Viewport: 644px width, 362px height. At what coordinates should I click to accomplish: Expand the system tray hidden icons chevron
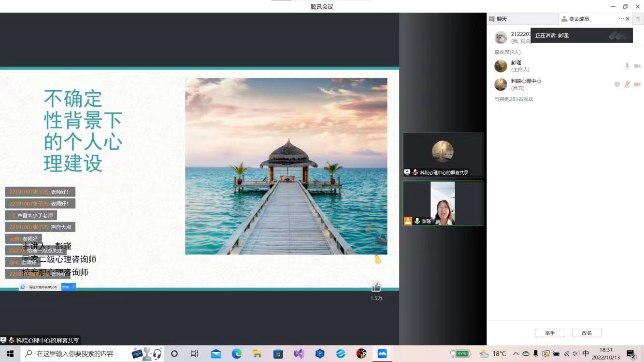(x=515, y=354)
